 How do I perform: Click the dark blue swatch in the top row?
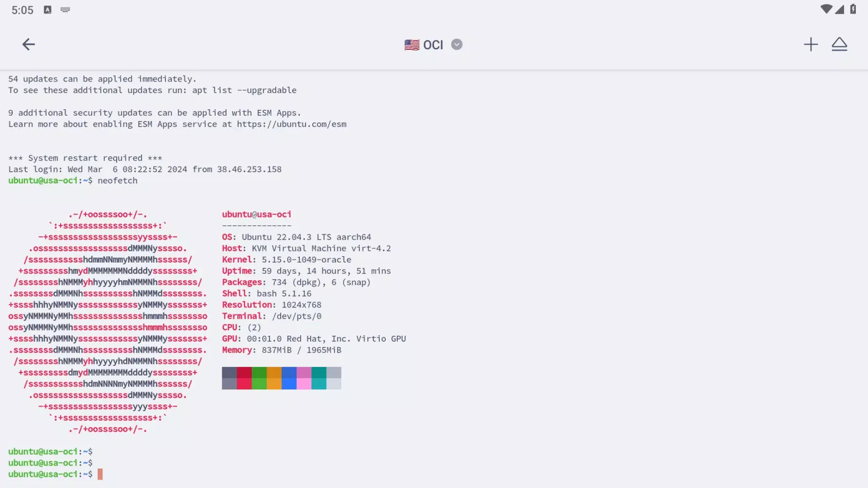coord(289,373)
